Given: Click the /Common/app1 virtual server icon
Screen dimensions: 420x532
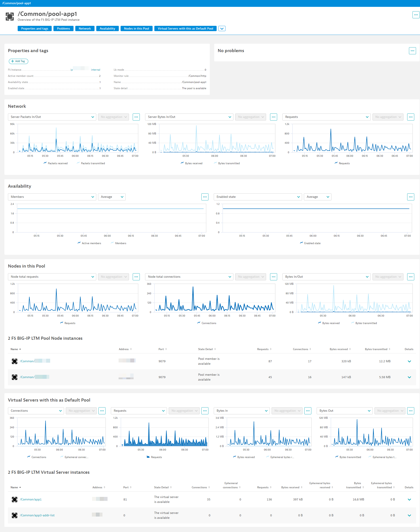Looking at the screenshot, I should (15, 500).
